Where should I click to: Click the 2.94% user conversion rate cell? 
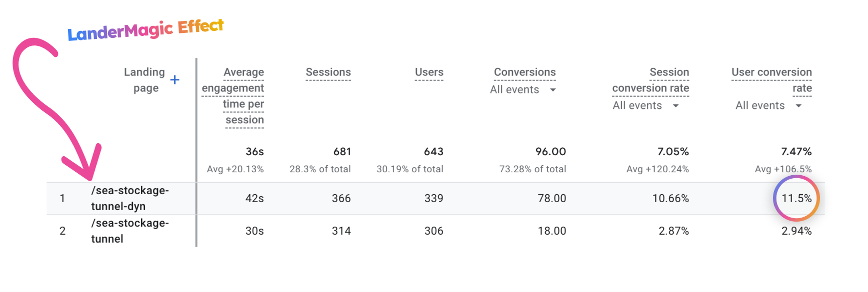pyautogui.click(x=796, y=231)
